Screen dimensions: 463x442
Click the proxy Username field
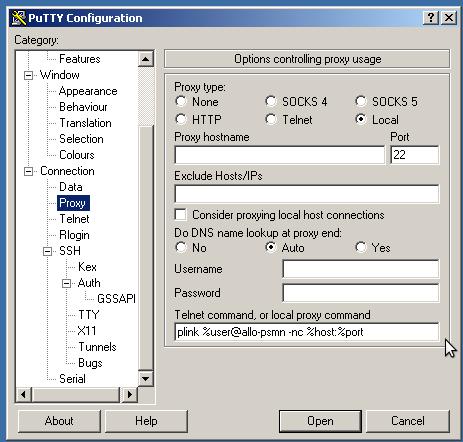click(361, 269)
